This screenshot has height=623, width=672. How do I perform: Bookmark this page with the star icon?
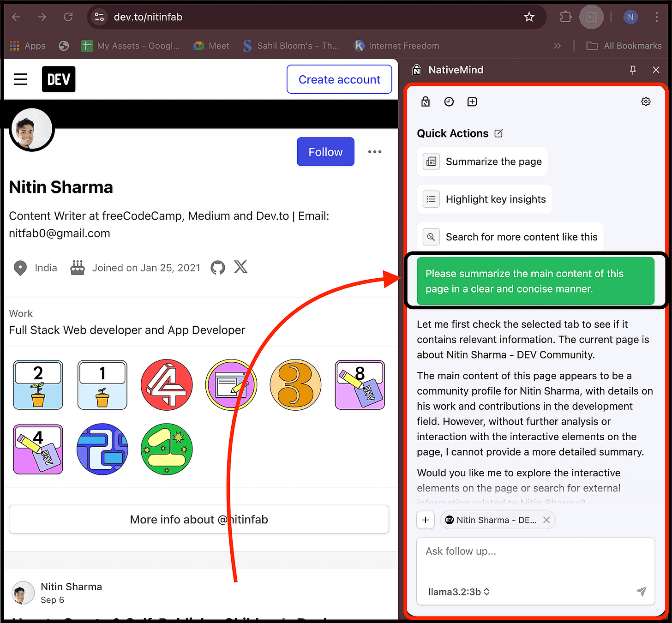(x=529, y=17)
